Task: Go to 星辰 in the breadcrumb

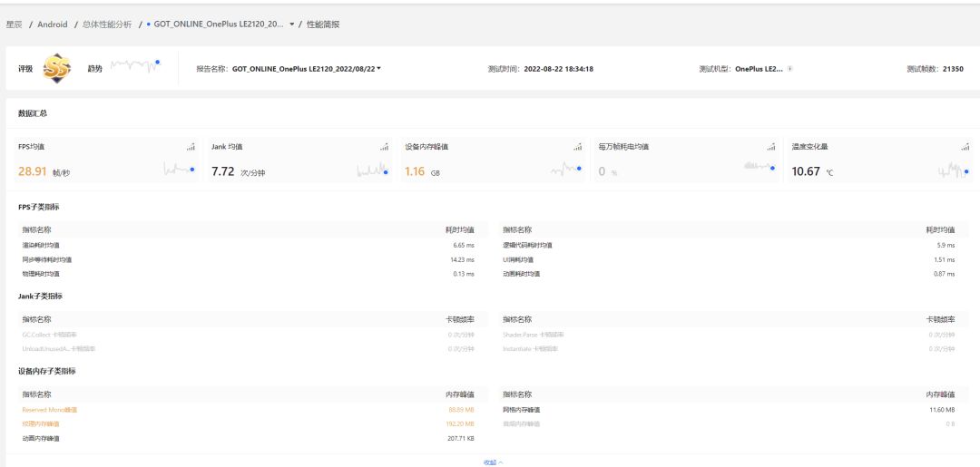Action: 14,24
